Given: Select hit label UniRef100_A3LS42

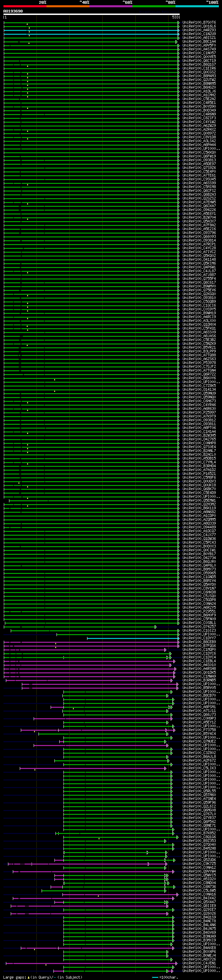Looking at the screenshot, I should coord(199,141).
